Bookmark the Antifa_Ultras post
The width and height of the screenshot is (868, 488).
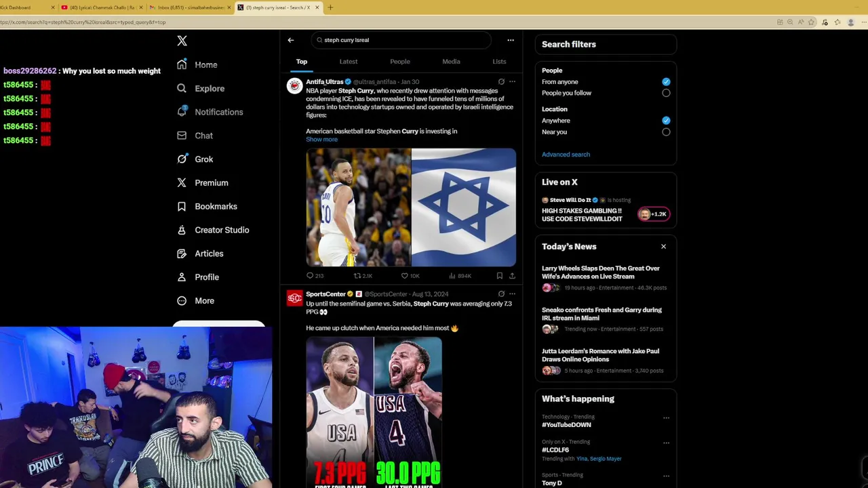pos(500,276)
